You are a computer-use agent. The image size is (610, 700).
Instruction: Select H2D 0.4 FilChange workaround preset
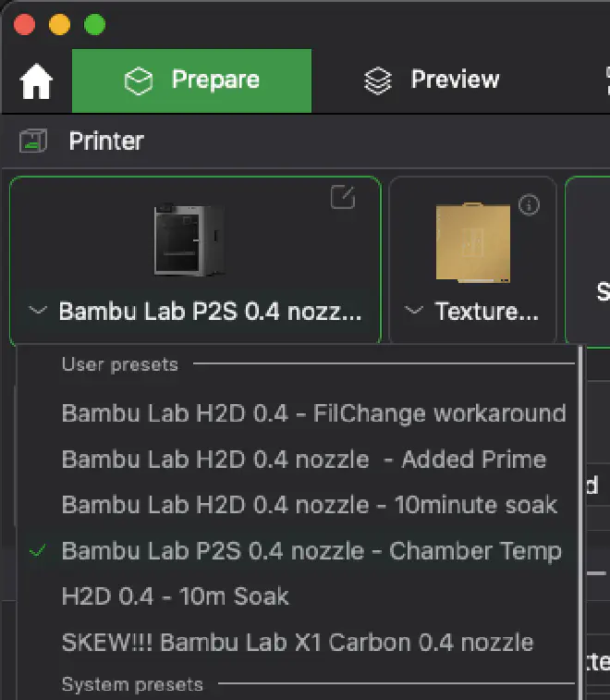[x=313, y=412]
